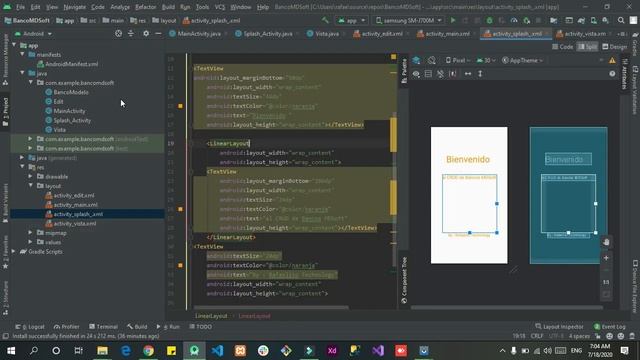Screen dimensions: 640x360
Task: Open the TODO tool window
Action: pyautogui.click(x=200, y=327)
